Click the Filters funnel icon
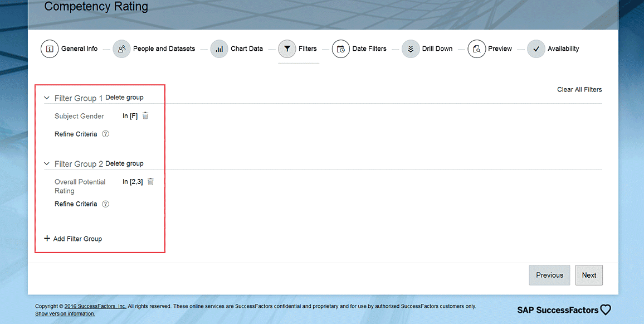The width and height of the screenshot is (644, 324). click(x=287, y=49)
